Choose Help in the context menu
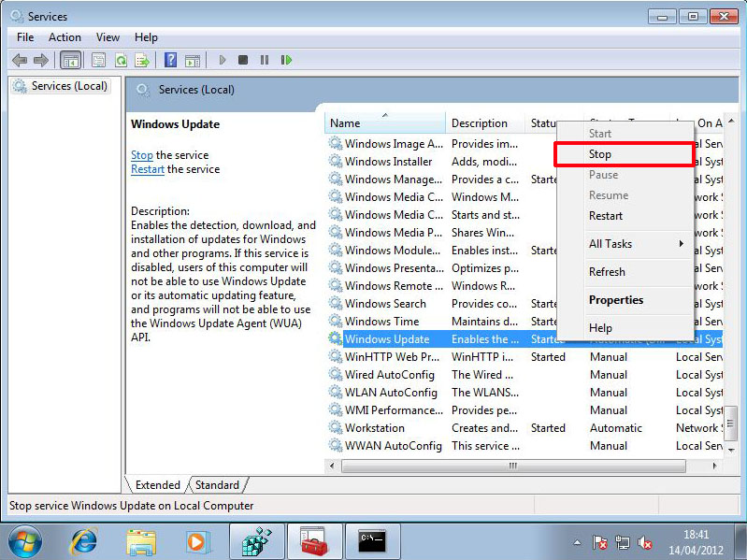The height and width of the screenshot is (560, 747). point(625,328)
